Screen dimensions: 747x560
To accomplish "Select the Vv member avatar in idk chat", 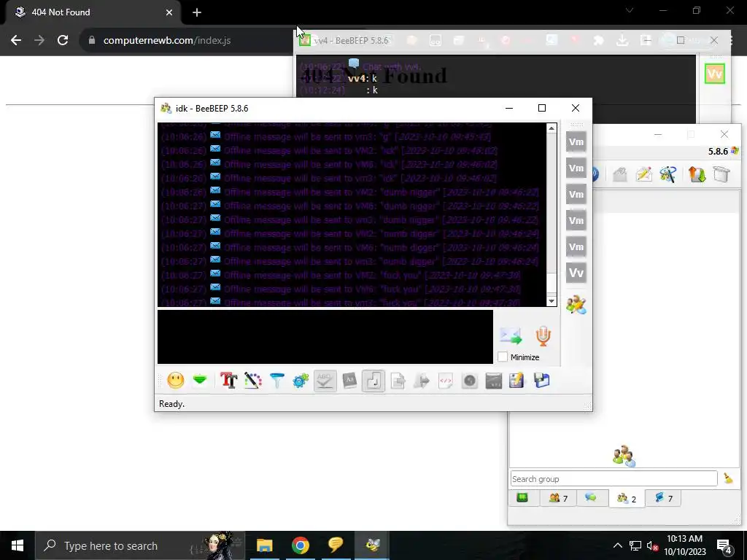I will [576, 273].
